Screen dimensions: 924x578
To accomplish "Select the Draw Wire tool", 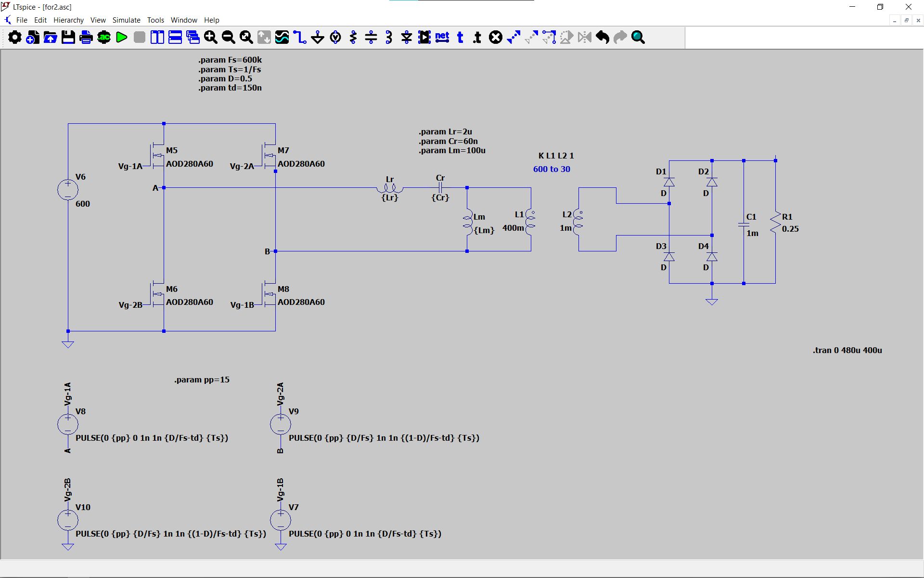I will (x=300, y=37).
